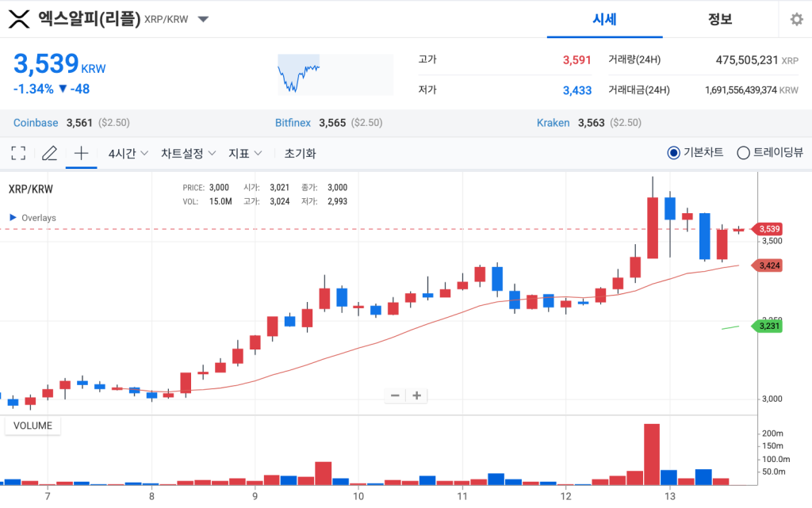The height and width of the screenshot is (508, 812).
Task: Zoom in chart with plus button
Action: [x=416, y=395]
